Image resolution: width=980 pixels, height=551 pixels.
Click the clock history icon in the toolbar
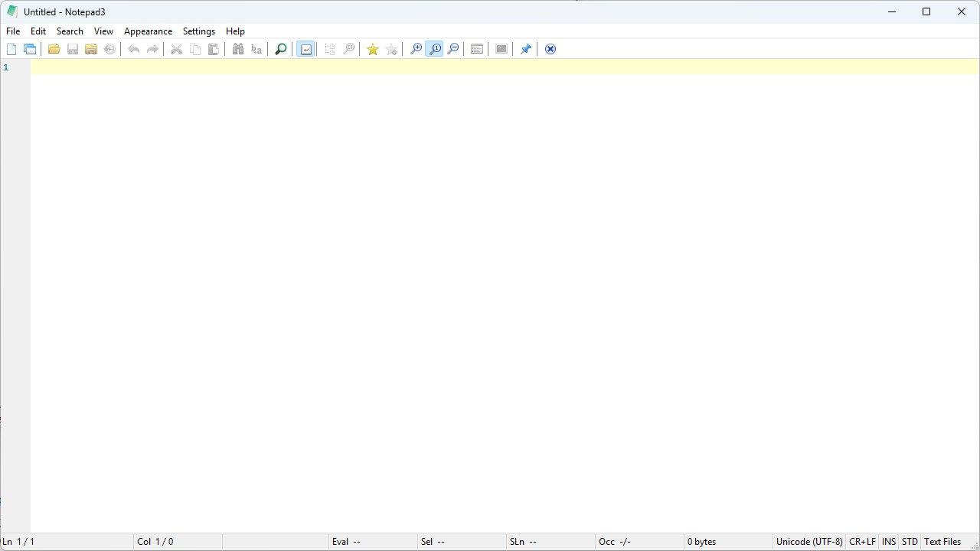point(109,49)
